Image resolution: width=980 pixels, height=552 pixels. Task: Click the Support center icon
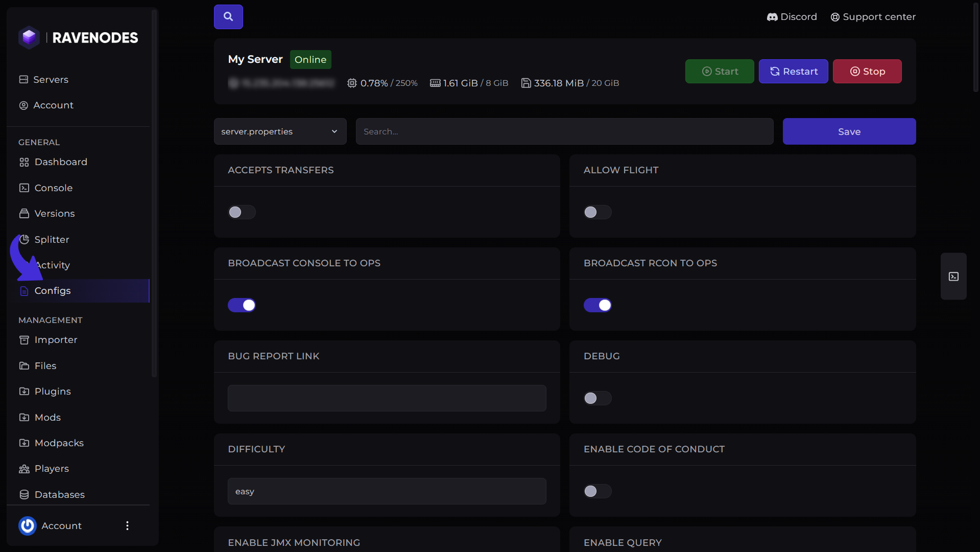click(835, 17)
